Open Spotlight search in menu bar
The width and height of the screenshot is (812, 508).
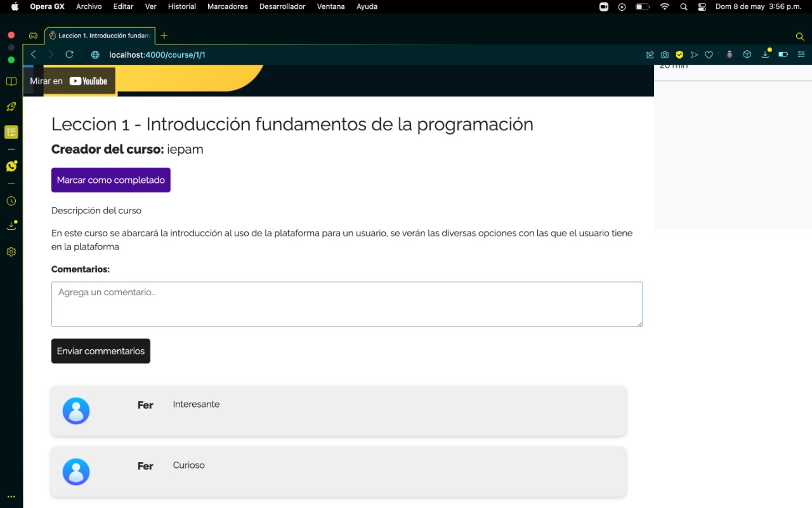click(683, 6)
